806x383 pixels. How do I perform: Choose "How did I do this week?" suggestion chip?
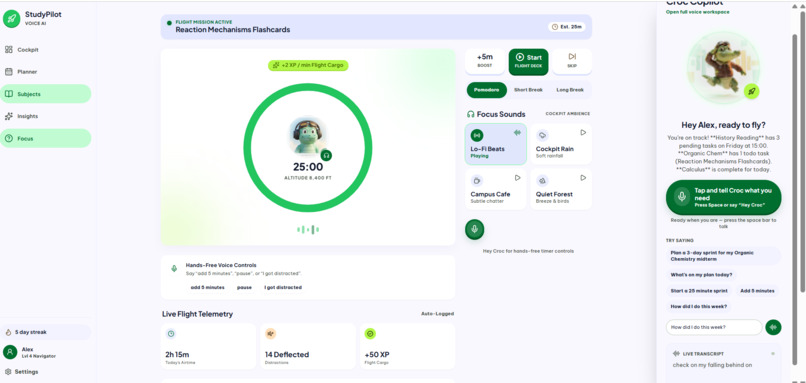point(699,306)
